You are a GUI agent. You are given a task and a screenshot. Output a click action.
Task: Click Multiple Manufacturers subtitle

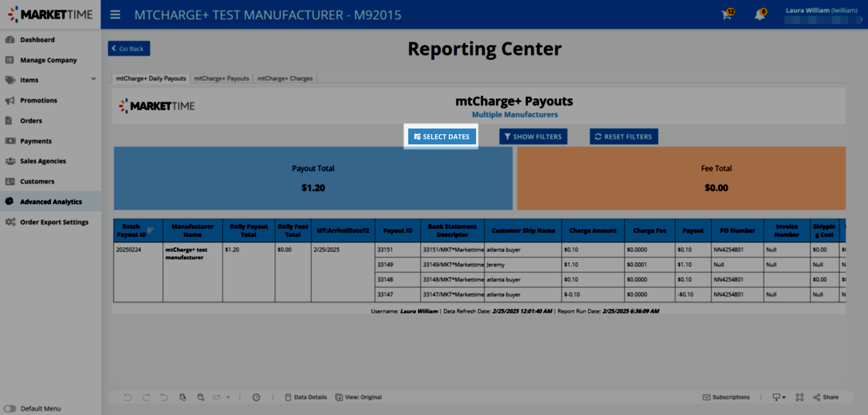[514, 115]
